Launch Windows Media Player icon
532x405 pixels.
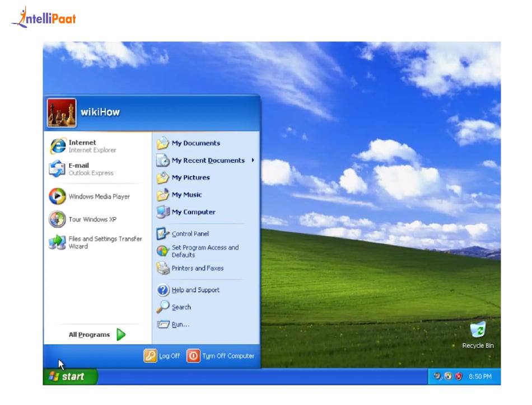coord(57,196)
